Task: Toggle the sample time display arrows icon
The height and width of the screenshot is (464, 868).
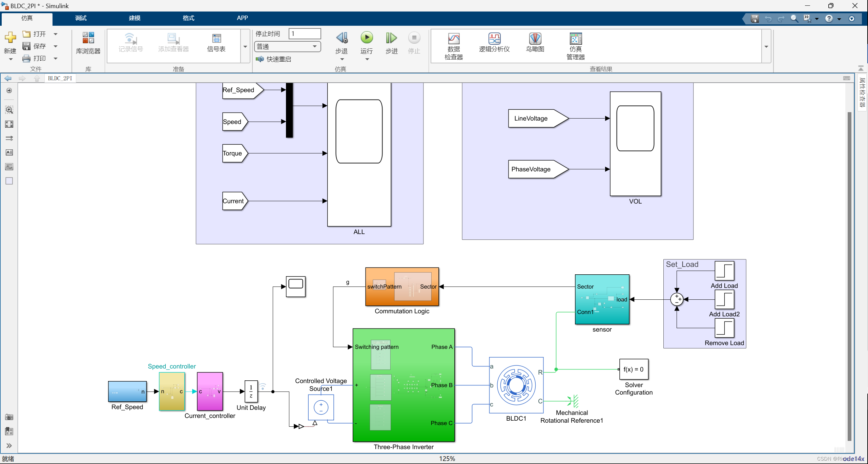Action: click(9, 138)
